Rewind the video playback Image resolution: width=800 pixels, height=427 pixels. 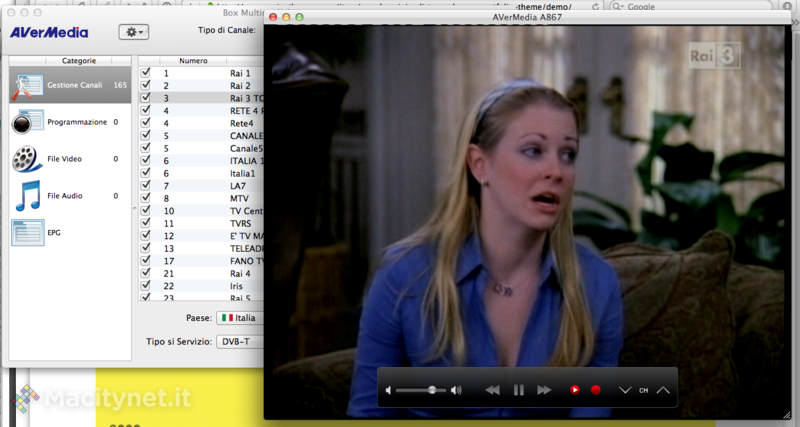(x=492, y=390)
